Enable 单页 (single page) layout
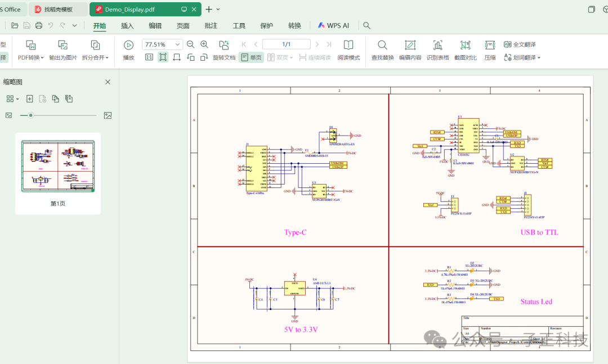The height and width of the screenshot is (364, 608). click(x=251, y=57)
